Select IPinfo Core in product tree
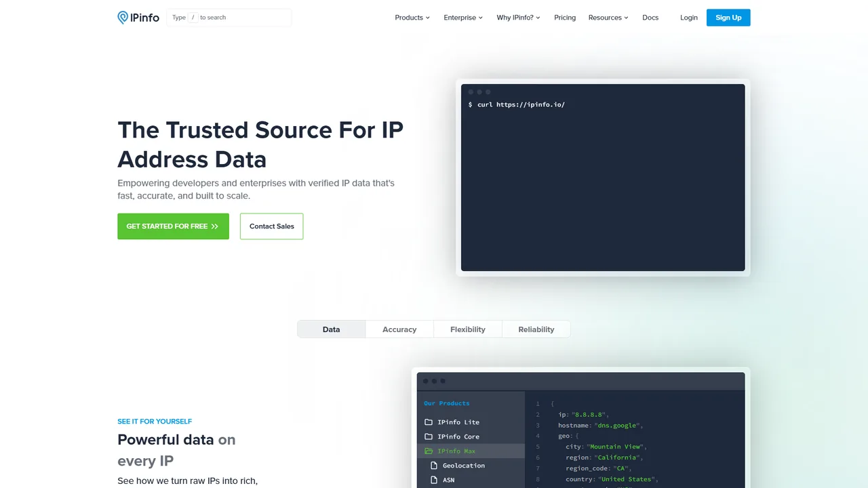 point(471,436)
